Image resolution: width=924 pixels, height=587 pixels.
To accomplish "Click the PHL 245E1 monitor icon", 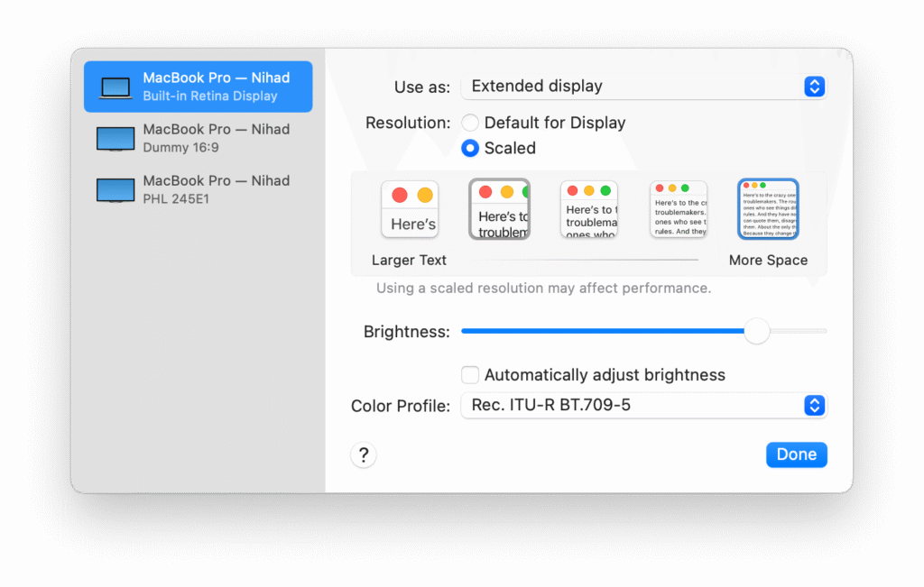I will (115, 189).
